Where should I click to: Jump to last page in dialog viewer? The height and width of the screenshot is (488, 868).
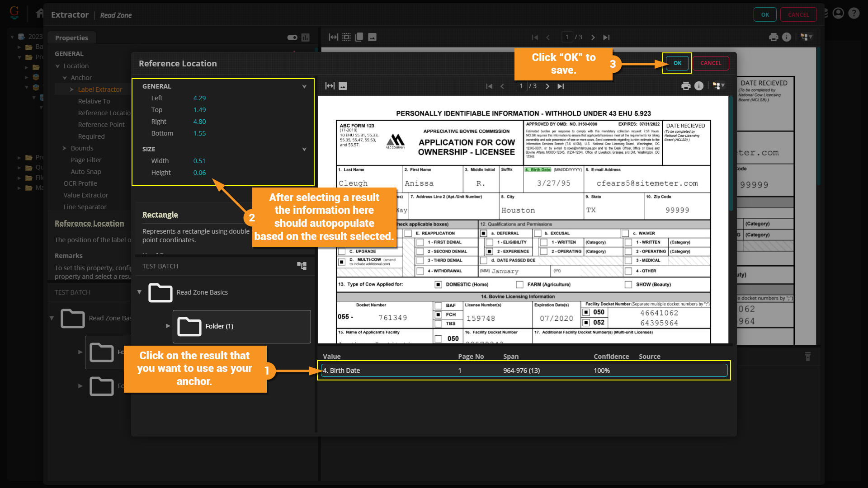tap(561, 86)
